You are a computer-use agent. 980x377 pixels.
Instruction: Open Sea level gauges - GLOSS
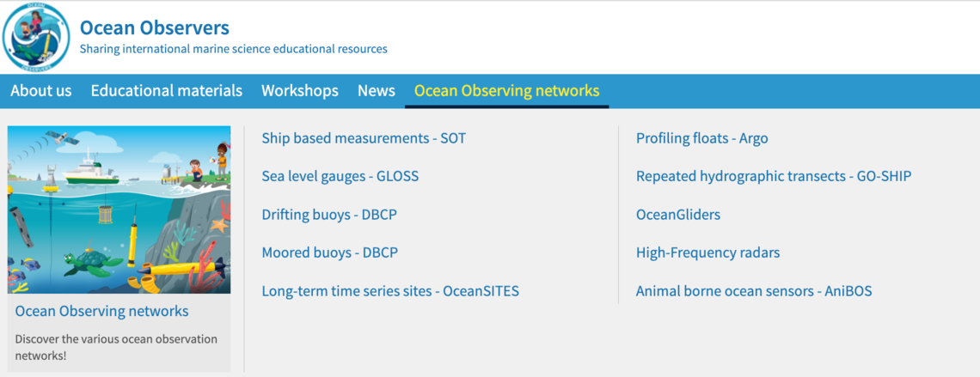tap(340, 177)
